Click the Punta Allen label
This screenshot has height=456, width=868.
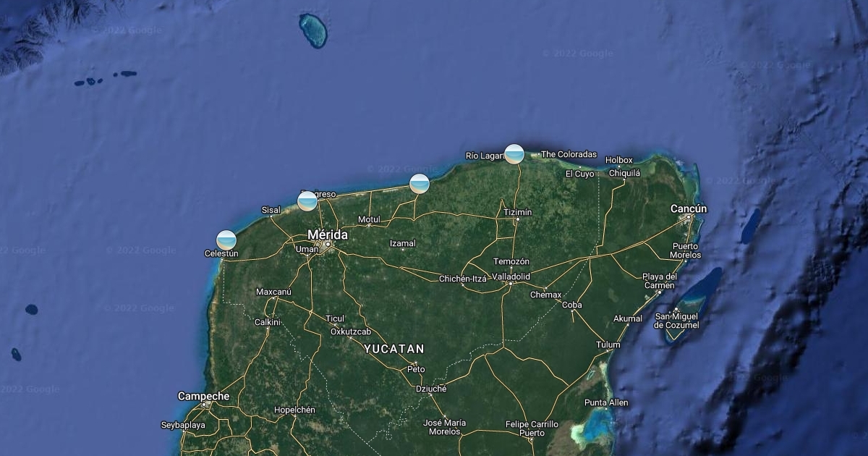[x=606, y=402]
